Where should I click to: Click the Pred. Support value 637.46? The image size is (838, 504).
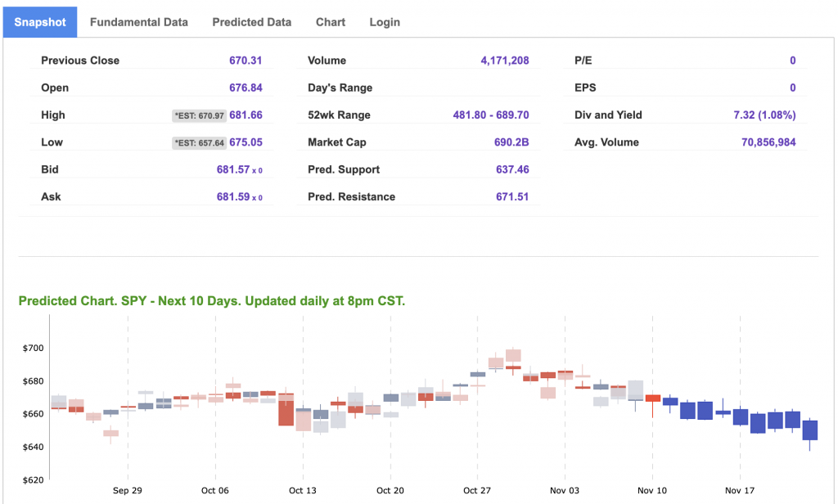coord(512,169)
